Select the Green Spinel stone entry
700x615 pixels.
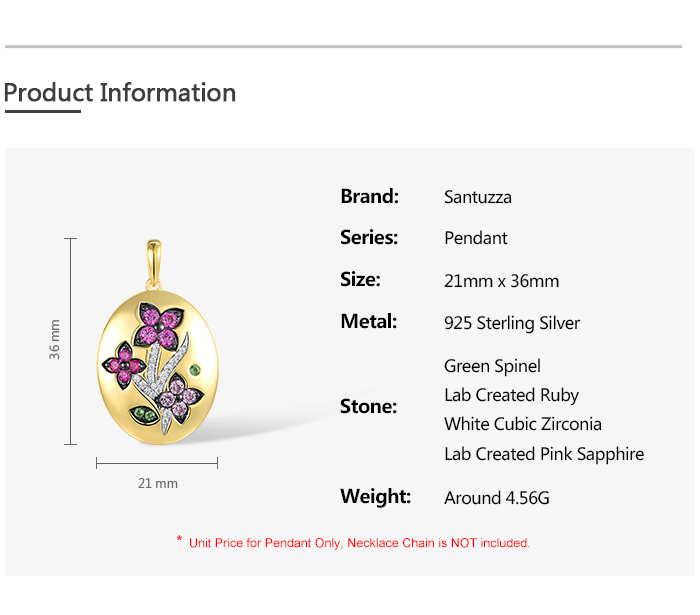pyautogui.click(x=492, y=366)
